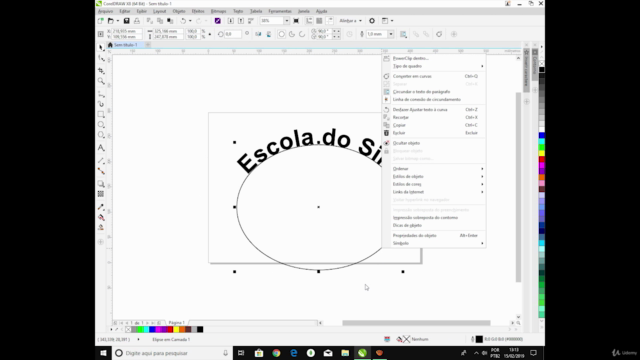Screen dimensions: 640x360
Task: Select the Ellipse tool
Action: pos(101,125)
